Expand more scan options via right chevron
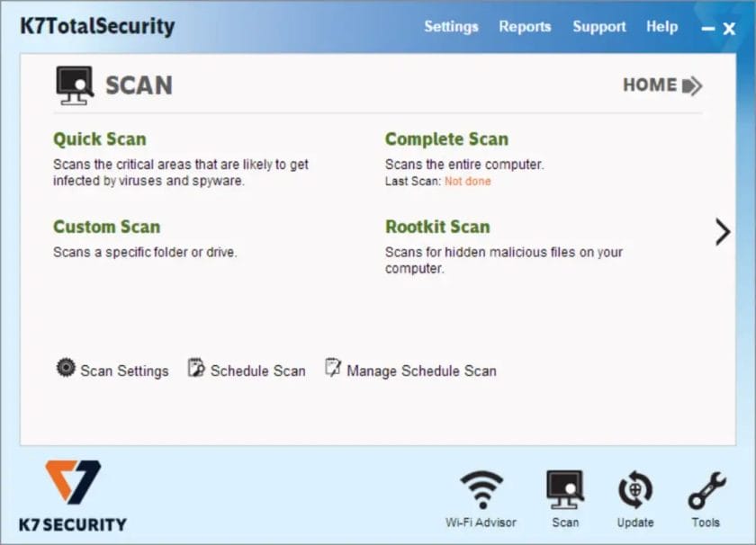 click(x=724, y=232)
